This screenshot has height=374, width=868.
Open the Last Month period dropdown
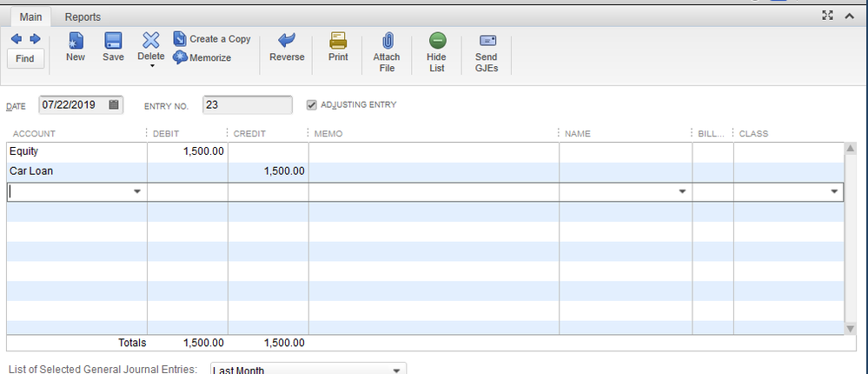(x=309, y=370)
